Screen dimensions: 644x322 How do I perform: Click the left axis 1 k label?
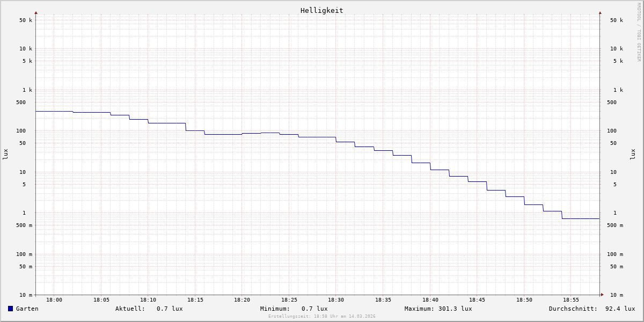(x=27, y=90)
